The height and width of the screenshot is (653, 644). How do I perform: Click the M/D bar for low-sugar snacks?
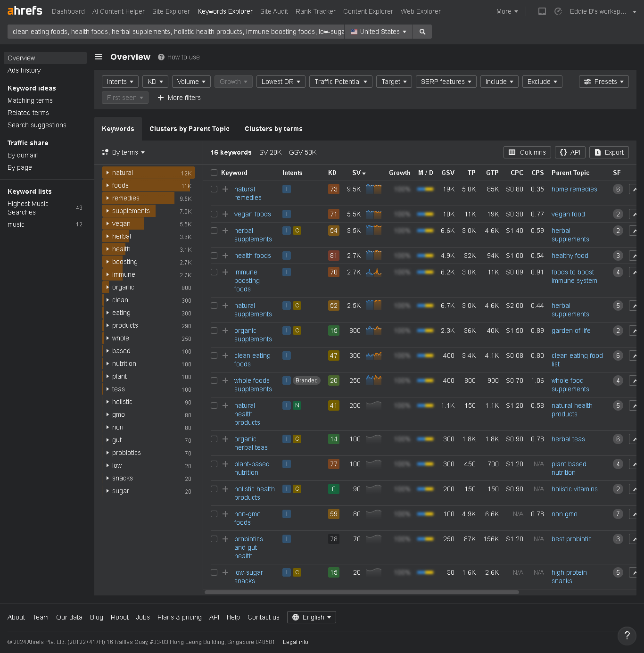[x=425, y=572]
